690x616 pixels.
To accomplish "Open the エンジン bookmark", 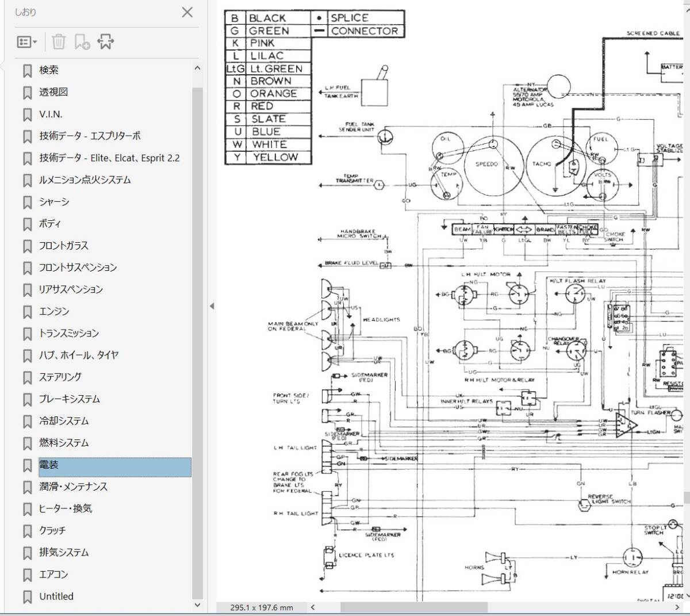I will tap(54, 311).
